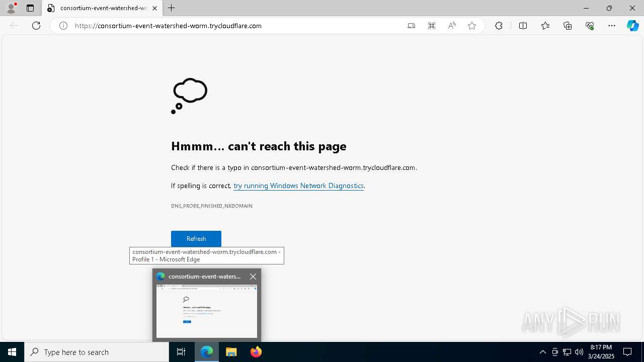Viewport: 644px width, 362px height.
Task: Open the Extensions puzzle icon
Action: pos(499,26)
